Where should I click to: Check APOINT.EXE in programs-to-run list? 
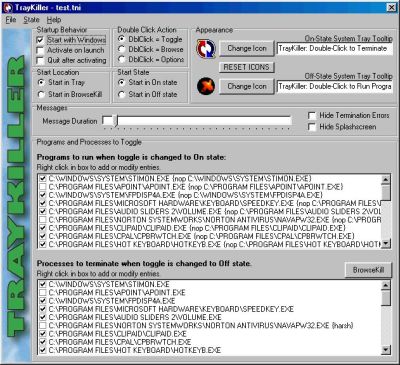43,187
